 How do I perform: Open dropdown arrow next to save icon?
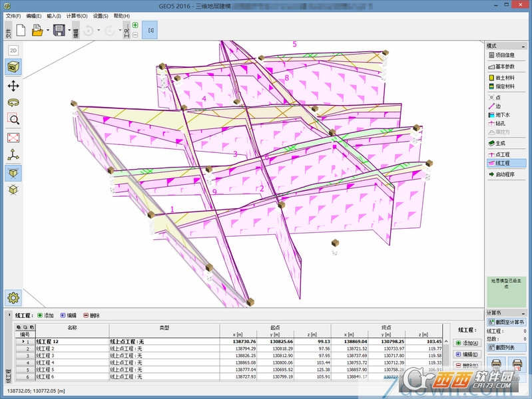[x=69, y=30]
